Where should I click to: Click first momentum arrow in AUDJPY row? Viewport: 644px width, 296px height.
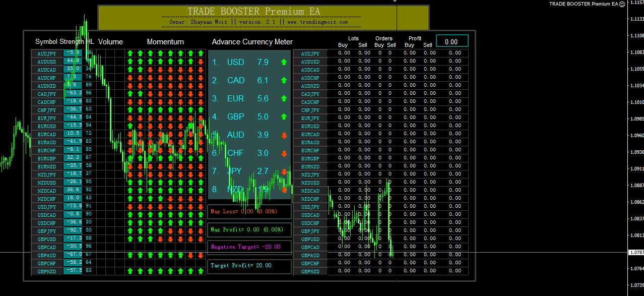point(130,53)
